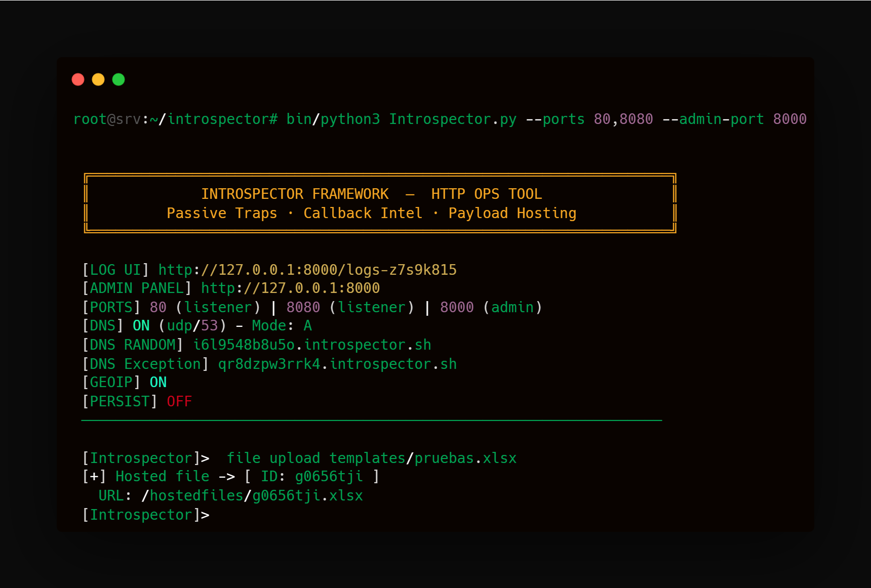Click the [DNS Exception] label
This screenshot has height=588, width=871.
pos(145,364)
